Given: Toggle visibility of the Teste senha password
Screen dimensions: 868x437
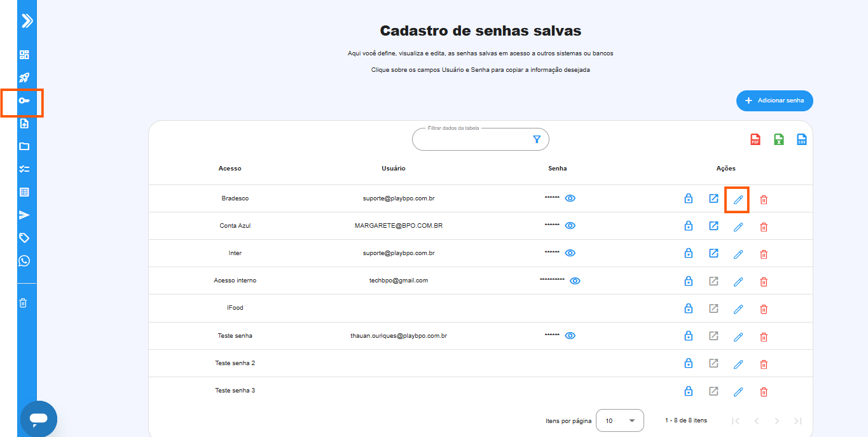Looking at the screenshot, I should tap(570, 336).
